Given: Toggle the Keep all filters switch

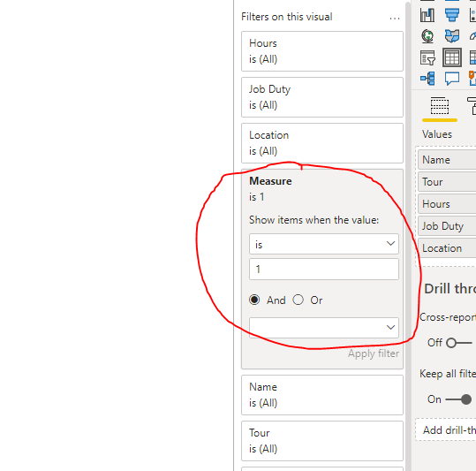Looking at the screenshot, I should coord(458,399).
